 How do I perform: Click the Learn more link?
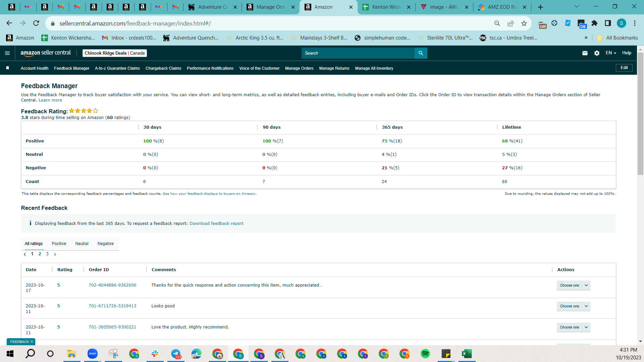(50, 100)
